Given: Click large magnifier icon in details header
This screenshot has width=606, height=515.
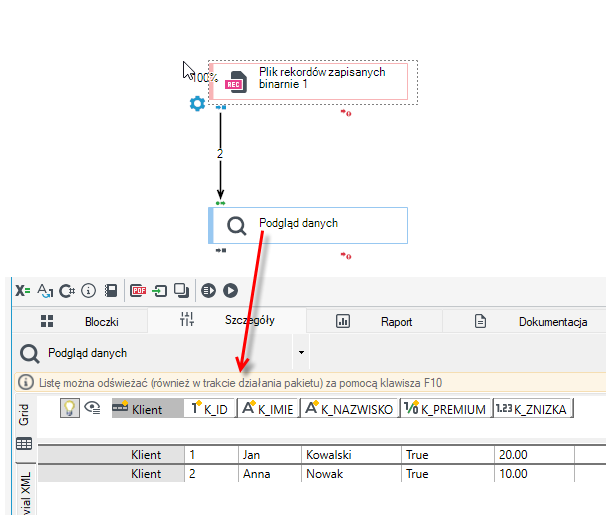Looking at the screenshot, I should (30, 354).
